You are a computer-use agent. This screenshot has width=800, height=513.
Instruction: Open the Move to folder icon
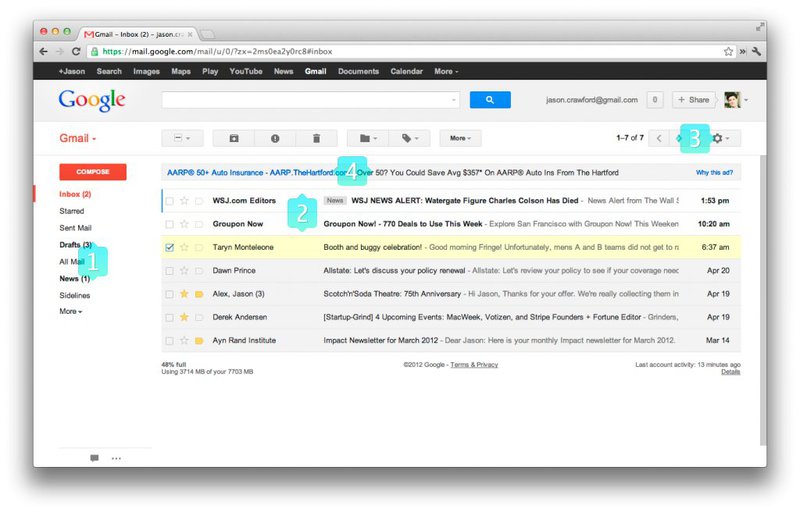[x=368, y=138]
